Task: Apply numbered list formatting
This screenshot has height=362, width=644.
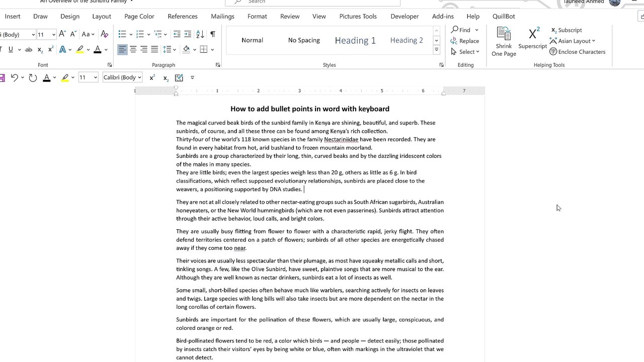Action: click(140, 34)
